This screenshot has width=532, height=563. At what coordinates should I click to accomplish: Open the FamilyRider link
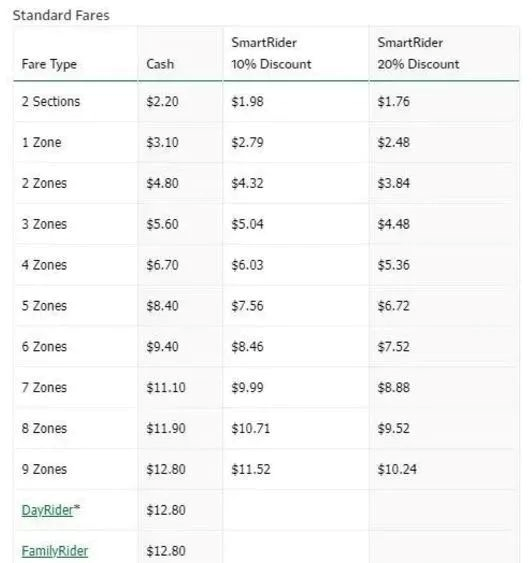click(55, 551)
